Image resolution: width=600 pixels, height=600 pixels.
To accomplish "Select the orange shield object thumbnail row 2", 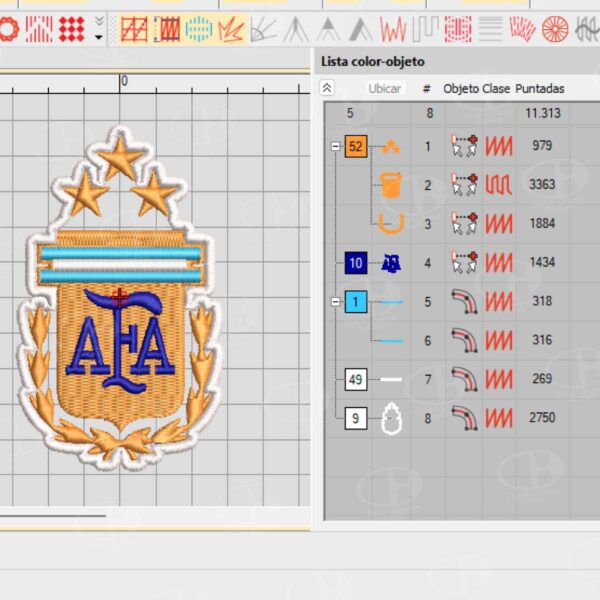I will pos(391,185).
